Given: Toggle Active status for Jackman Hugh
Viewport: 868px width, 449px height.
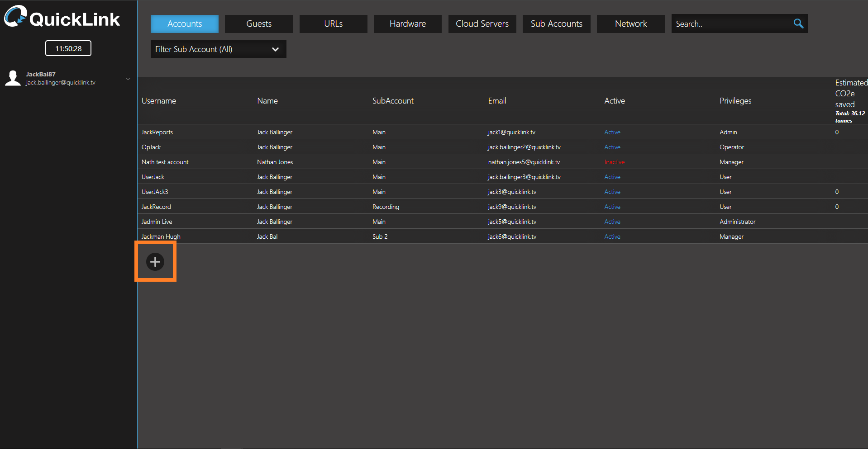Looking at the screenshot, I should [x=612, y=236].
